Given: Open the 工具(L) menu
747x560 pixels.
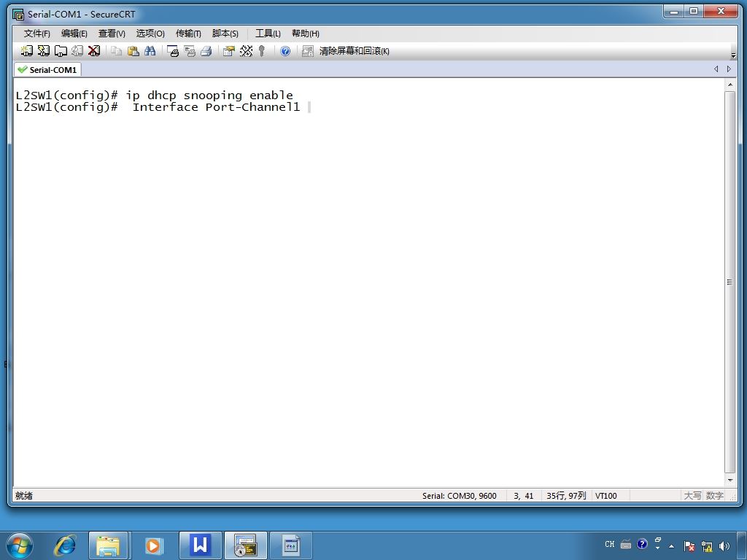Looking at the screenshot, I should tap(268, 34).
